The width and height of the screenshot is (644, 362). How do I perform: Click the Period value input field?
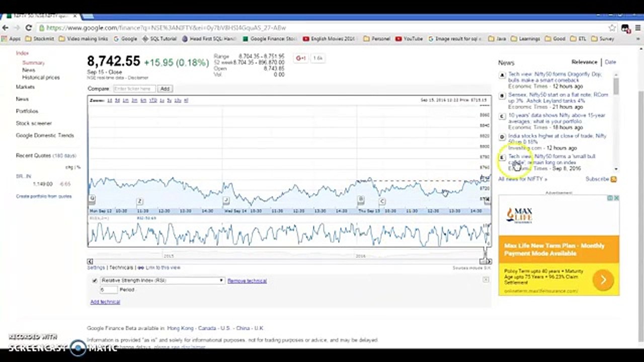[x=108, y=290]
